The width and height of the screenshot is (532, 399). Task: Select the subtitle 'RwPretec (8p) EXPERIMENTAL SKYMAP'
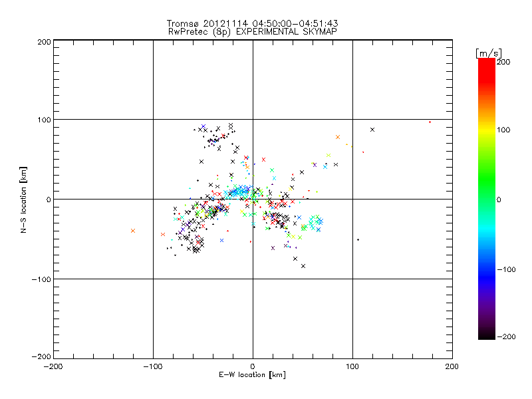click(x=253, y=32)
